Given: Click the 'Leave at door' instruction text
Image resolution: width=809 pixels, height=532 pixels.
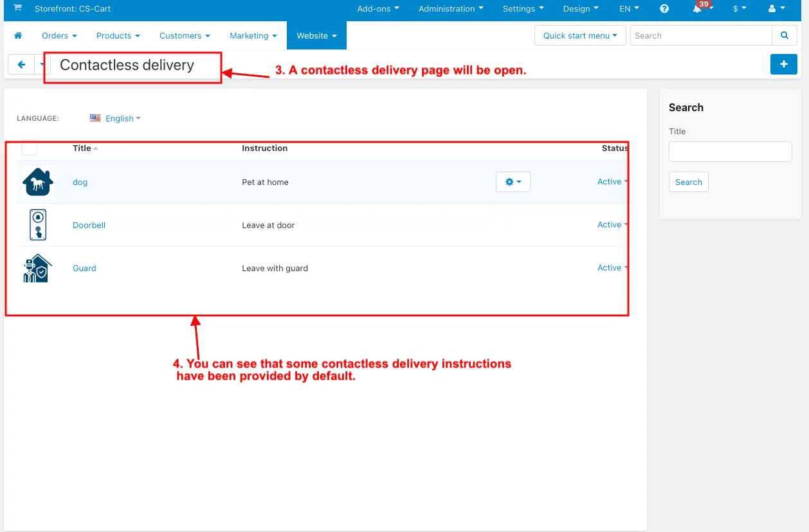Looking at the screenshot, I should pos(268,225).
